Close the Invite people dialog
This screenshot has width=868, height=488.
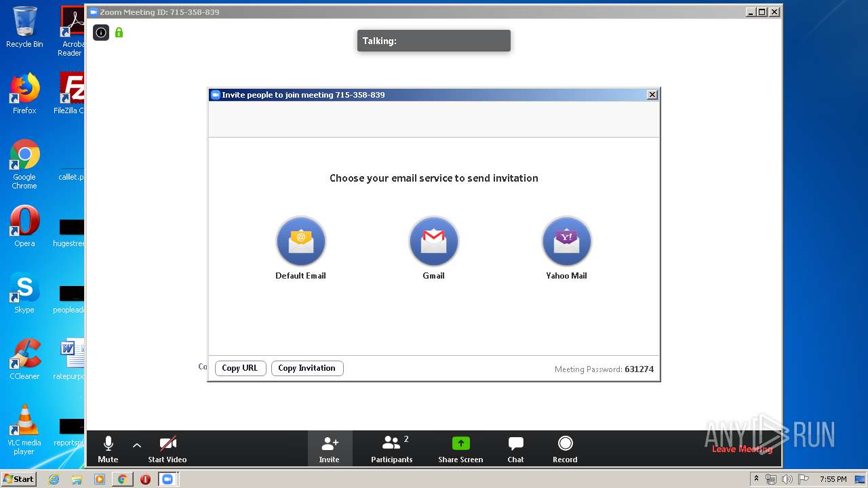coord(652,95)
